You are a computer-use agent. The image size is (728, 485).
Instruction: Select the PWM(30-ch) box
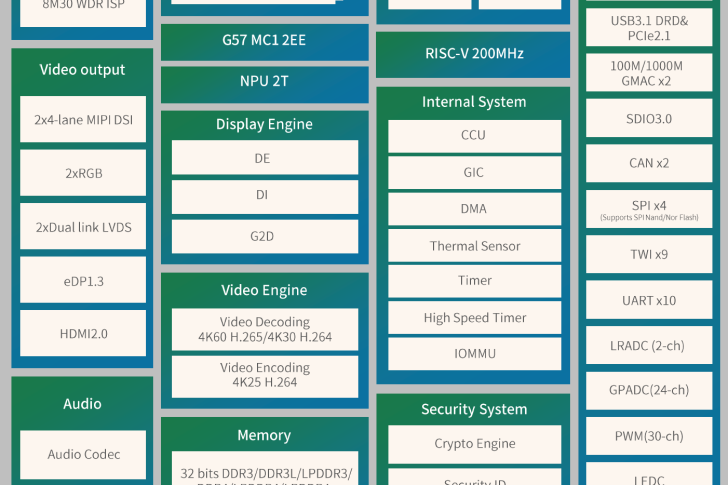point(649,436)
